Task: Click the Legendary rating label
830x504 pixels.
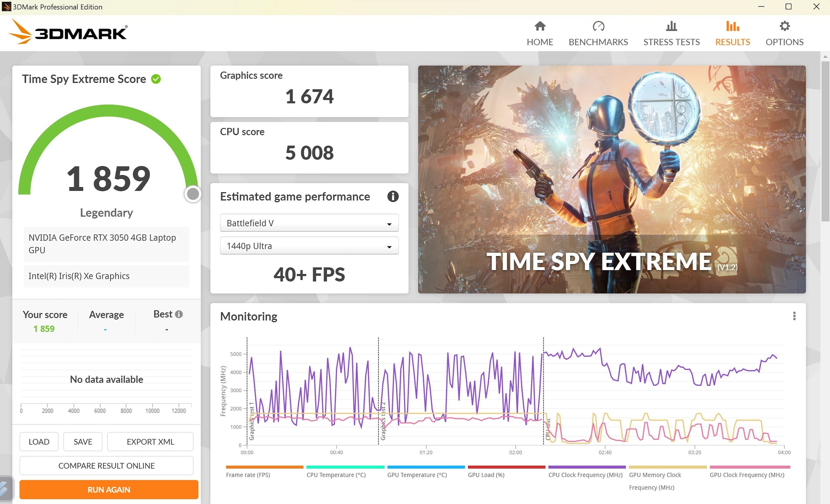Action: pyautogui.click(x=106, y=212)
